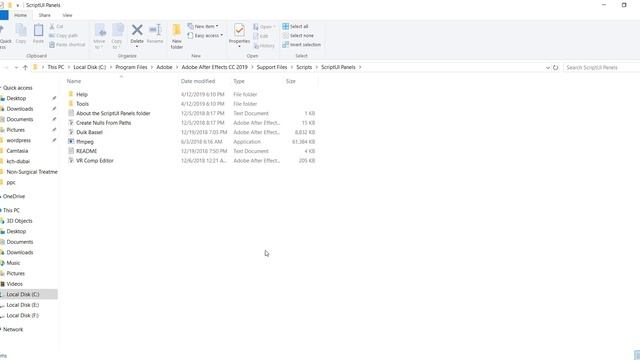Click Program Files in the breadcrumb
Viewport: 640px width, 360px height.
[131, 67]
